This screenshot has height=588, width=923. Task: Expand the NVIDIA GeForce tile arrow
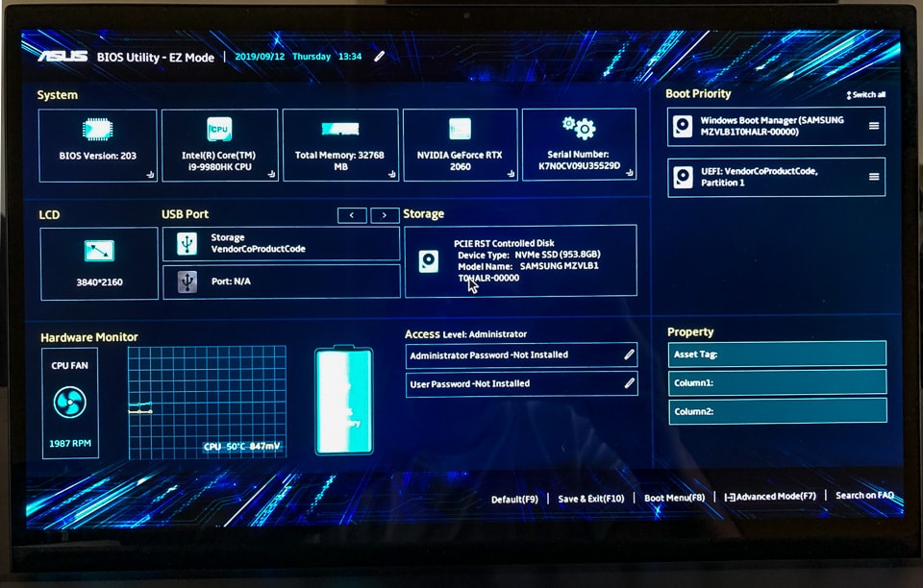511,174
